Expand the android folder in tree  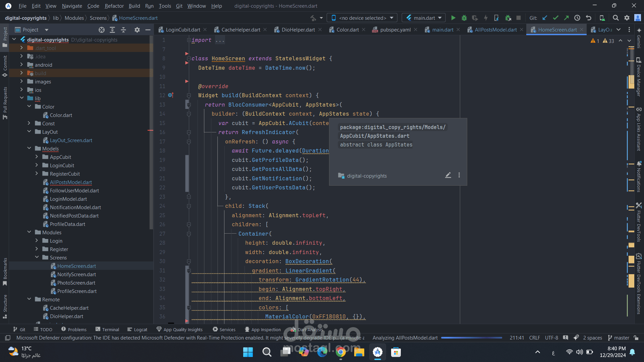pyautogui.click(x=21, y=65)
